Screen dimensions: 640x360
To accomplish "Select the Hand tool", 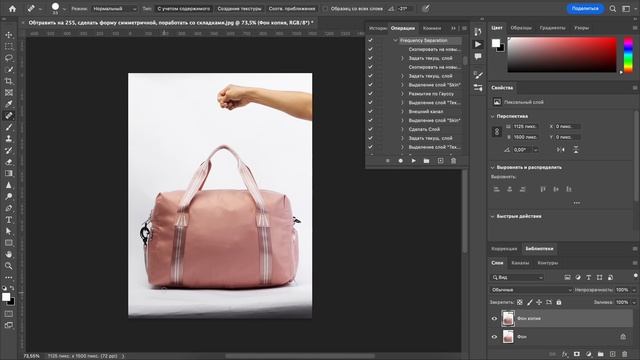I will point(9,254).
